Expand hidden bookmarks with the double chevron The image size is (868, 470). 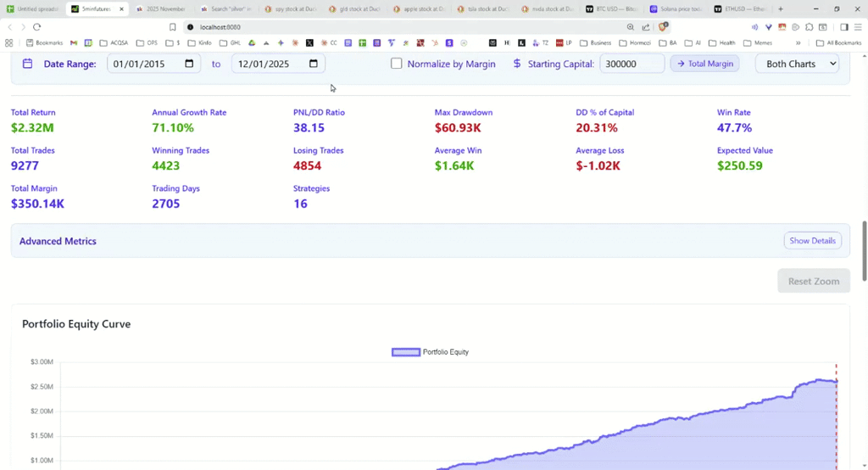[798, 42]
